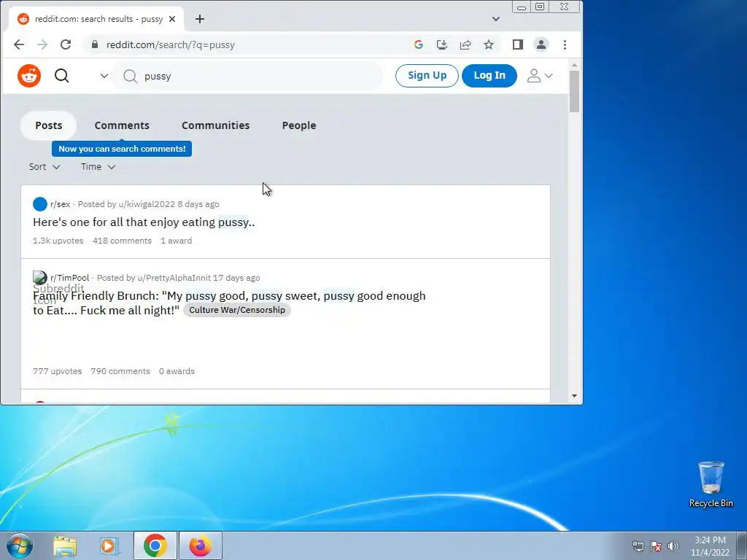Select the Posts tab
Viewport: 747px width, 560px height.
coord(49,125)
